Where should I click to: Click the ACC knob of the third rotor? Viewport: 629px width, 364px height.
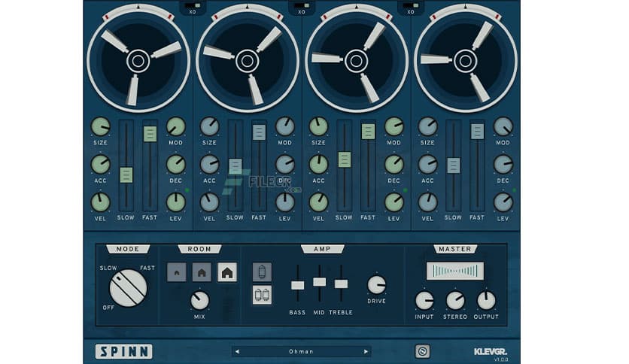[318, 165]
